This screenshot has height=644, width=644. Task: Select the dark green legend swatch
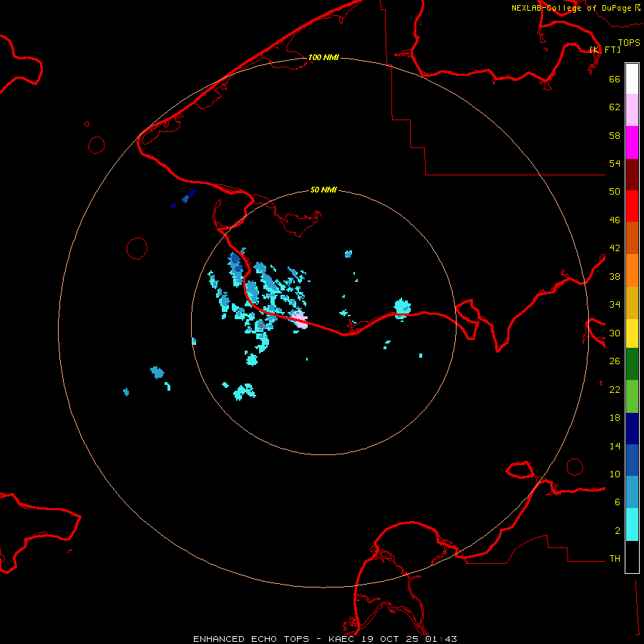click(632, 364)
